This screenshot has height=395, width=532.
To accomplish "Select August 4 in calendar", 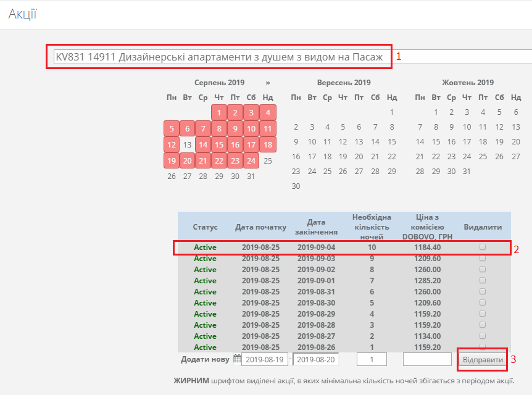I will 268,113.
